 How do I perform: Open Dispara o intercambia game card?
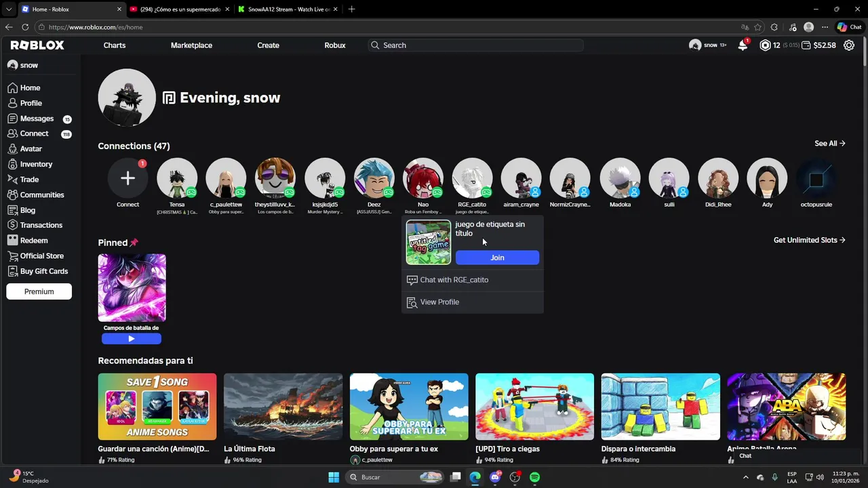coord(660,407)
